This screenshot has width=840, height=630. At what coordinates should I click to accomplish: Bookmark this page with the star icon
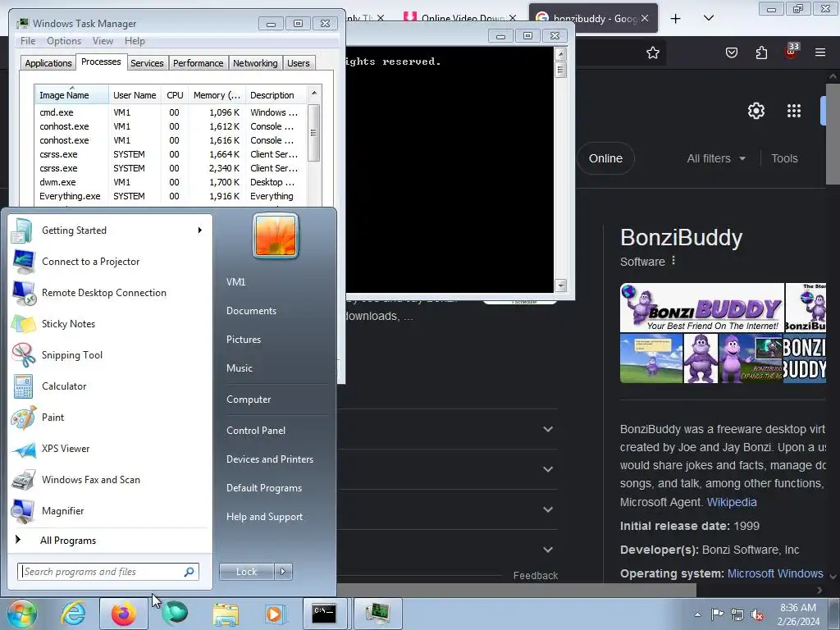coord(652,52)
